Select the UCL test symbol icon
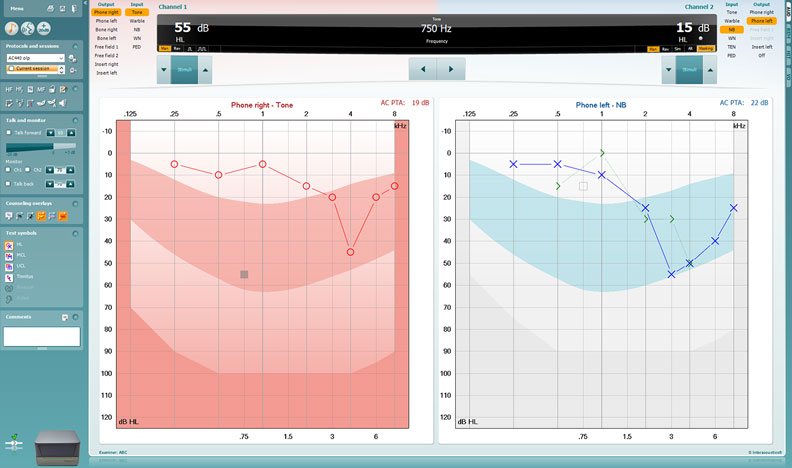Image resolution: width=792 pixels, height=468 pixels. (x=9, y=264)
